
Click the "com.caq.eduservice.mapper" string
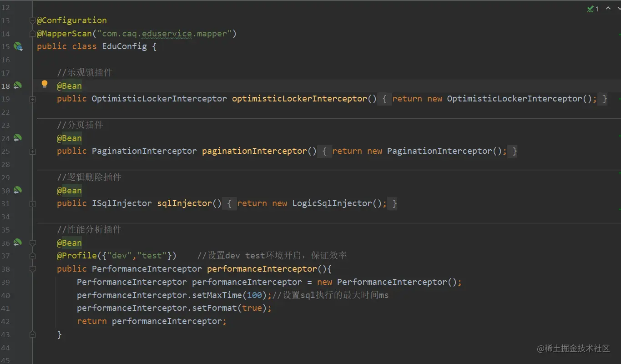click(164, 34)
